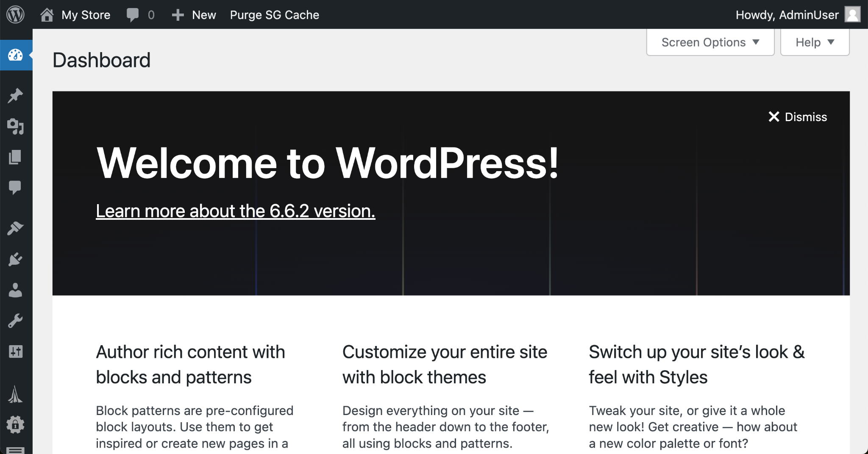Open Appearance paintbrush icon

pyautogui.click(x=16, y=228)
